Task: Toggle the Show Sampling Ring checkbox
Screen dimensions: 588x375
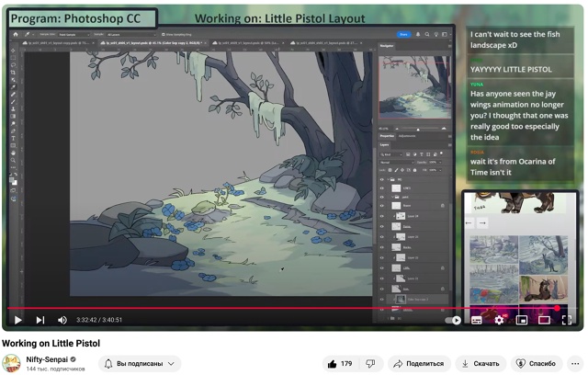Action: tap(164, 35)
